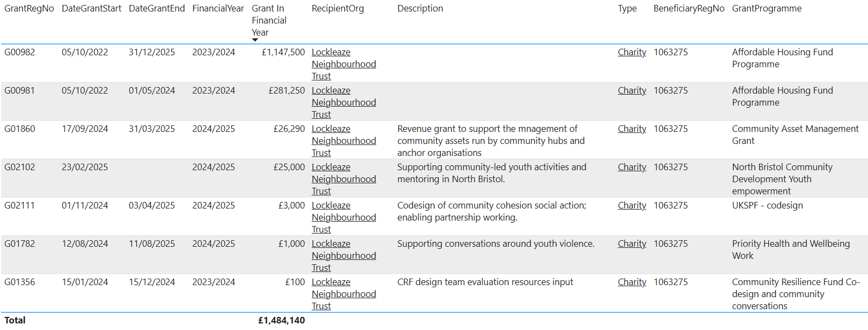The image size is (868, 330).
Task: Click the sort arrow under Grant In Financial Year
Action: point(255,40)
